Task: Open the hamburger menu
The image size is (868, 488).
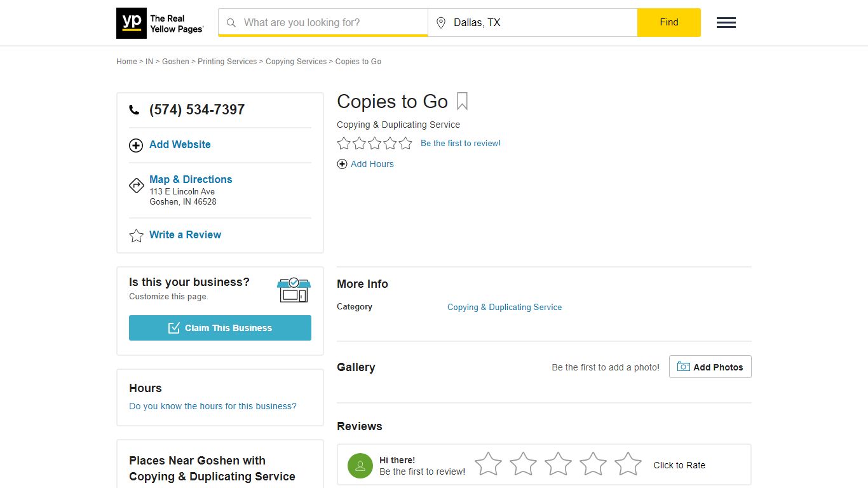Action: coord(726,23)
